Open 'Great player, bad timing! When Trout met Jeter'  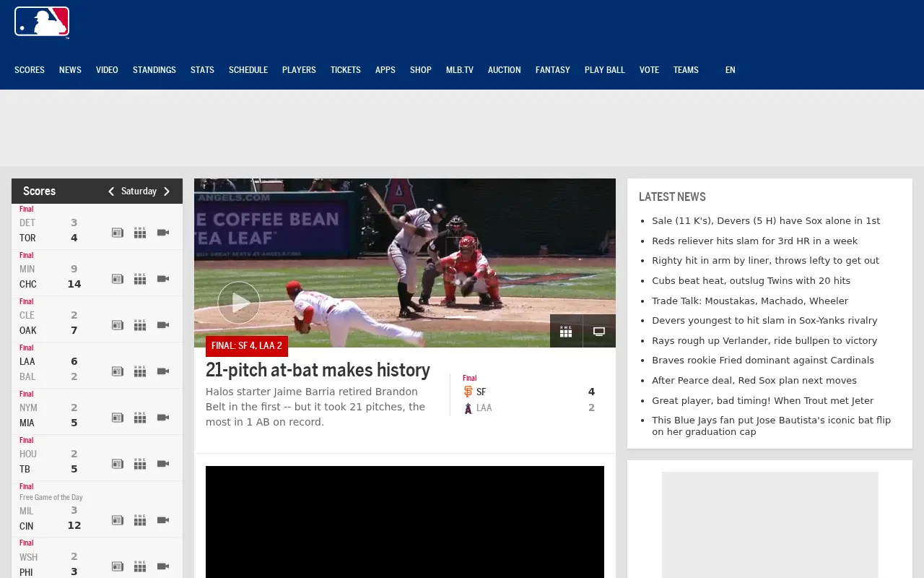762,400
